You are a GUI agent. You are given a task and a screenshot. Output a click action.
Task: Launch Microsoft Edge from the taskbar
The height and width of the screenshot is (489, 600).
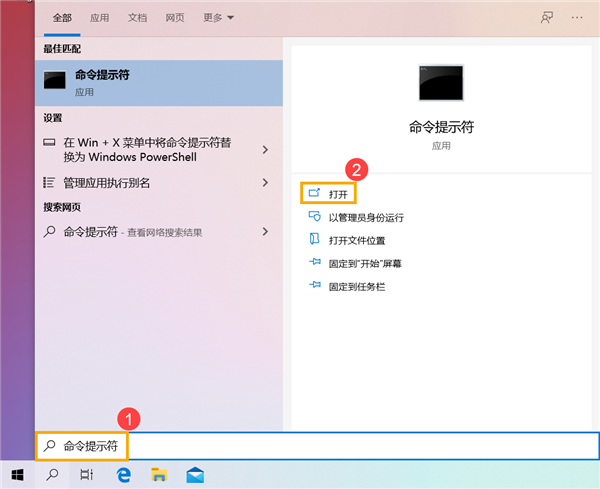pyautogui.click(x=124, y=474)
